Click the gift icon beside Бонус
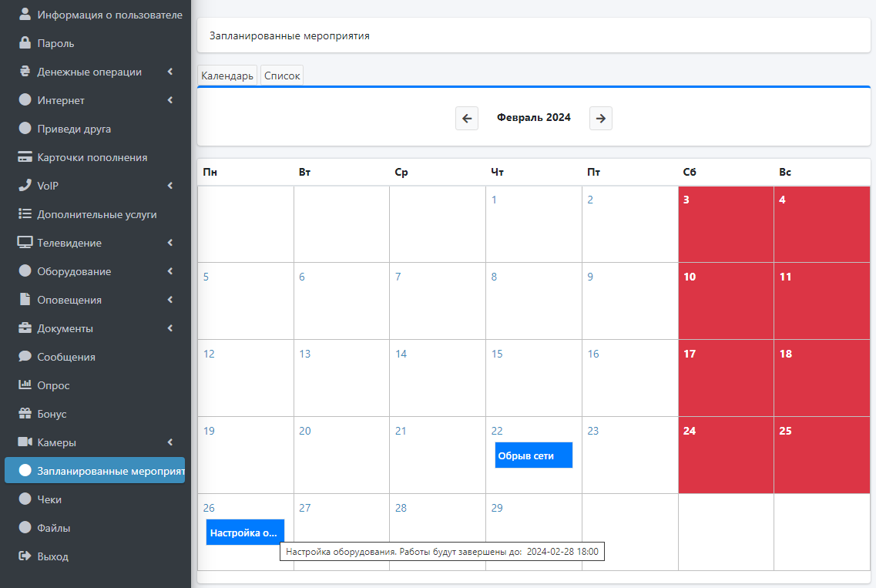This screenshot has width=876, height=588. click(x=25, y=414)
